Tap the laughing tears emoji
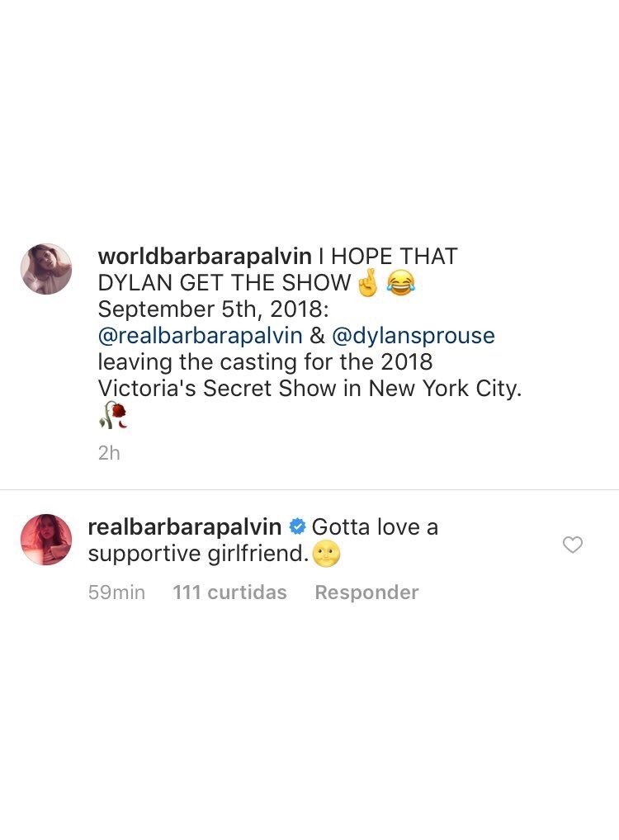The height and width of the screenshot is (840, 619). pyautogui.click(x=400, y=285)
